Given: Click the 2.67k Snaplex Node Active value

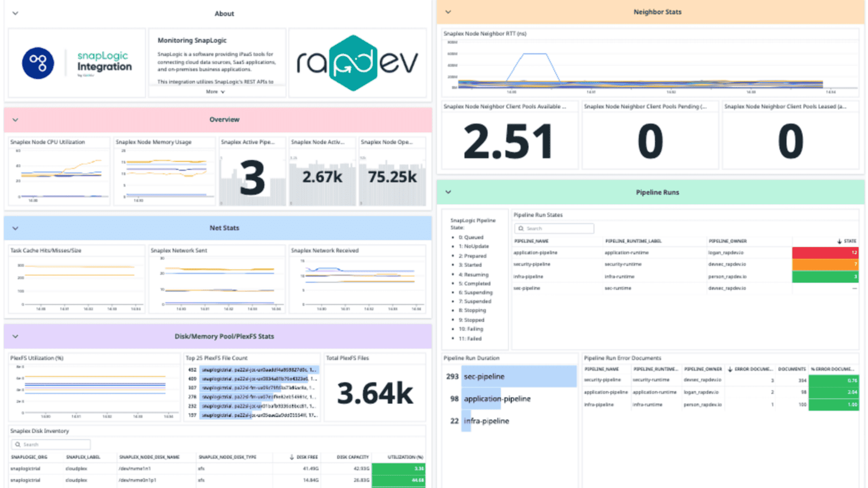Looking at the screenshot, I should coord(322,177).
